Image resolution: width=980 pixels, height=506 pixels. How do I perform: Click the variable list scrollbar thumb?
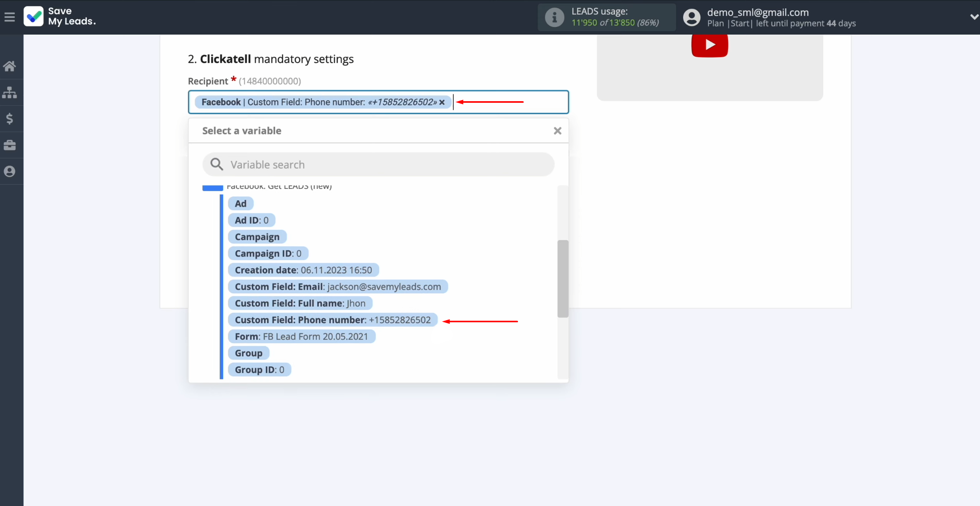coord(563,279)
